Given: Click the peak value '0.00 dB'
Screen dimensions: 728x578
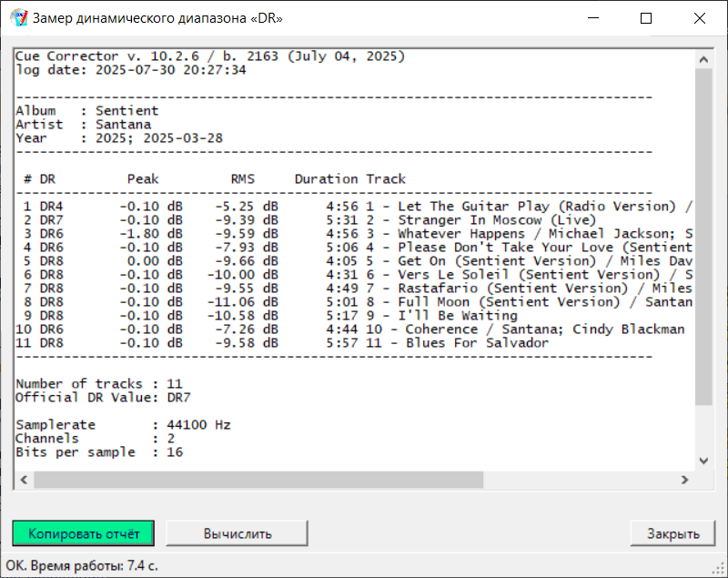Looking at the screenshot, I should click(x=155, y=261).
